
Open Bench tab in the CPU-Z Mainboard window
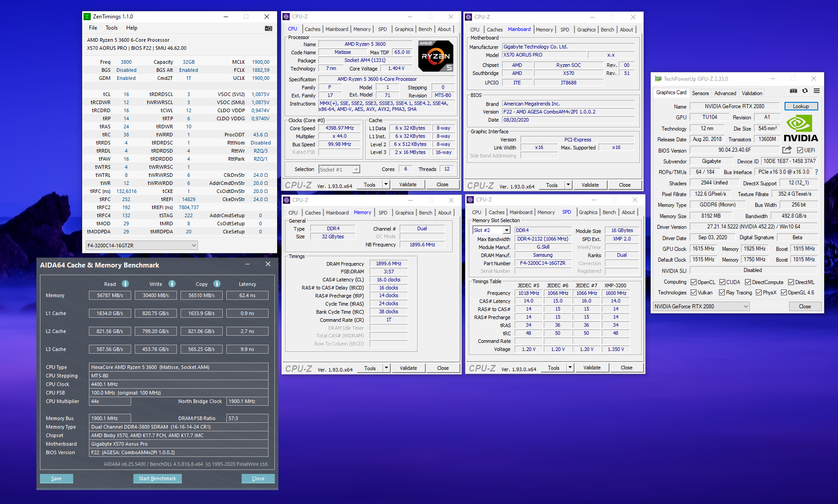click(607, 30)
